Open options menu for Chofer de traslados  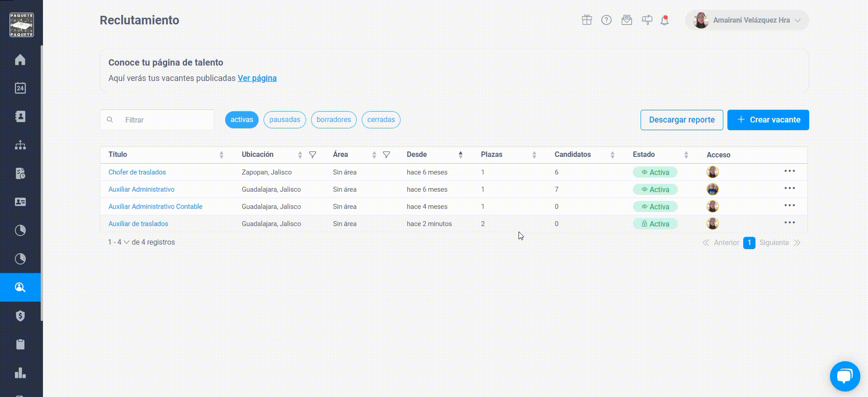point(790,171)
